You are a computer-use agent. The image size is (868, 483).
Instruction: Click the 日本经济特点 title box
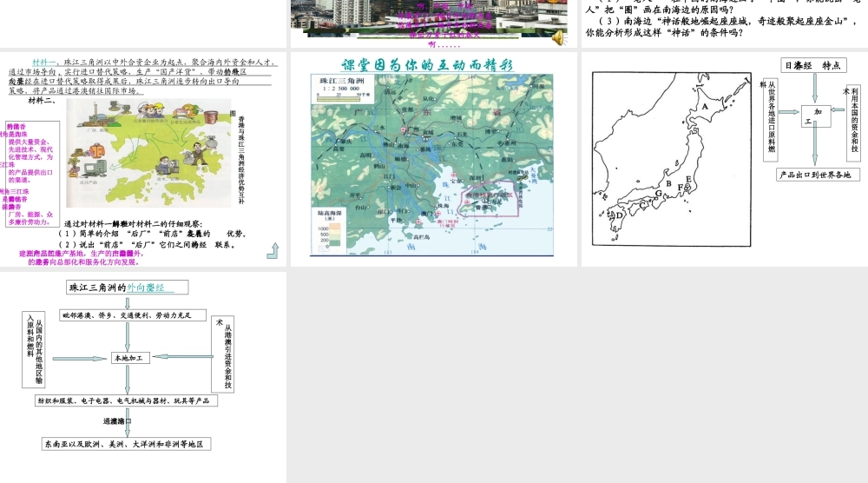[x=812, y=65]
